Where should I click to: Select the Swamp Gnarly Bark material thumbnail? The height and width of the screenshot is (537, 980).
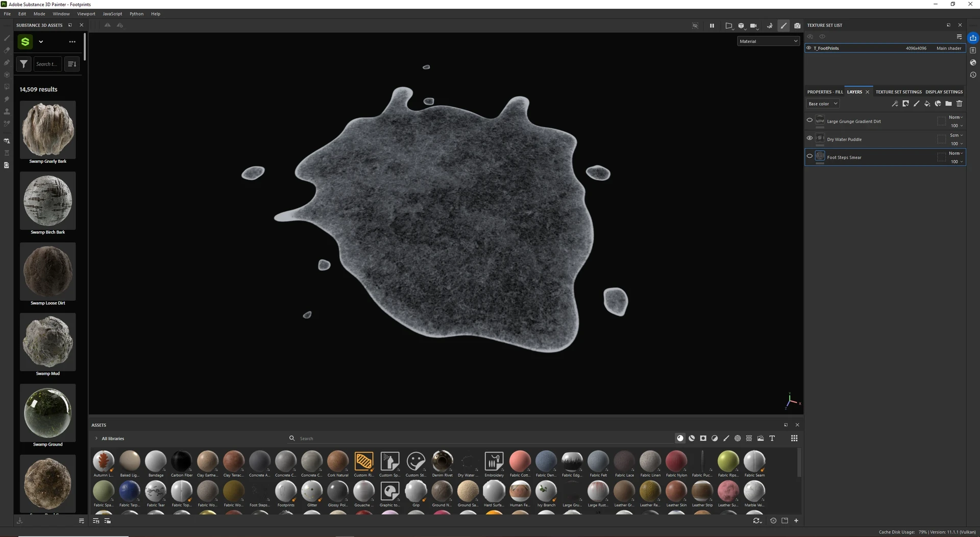tap(48, 130)
